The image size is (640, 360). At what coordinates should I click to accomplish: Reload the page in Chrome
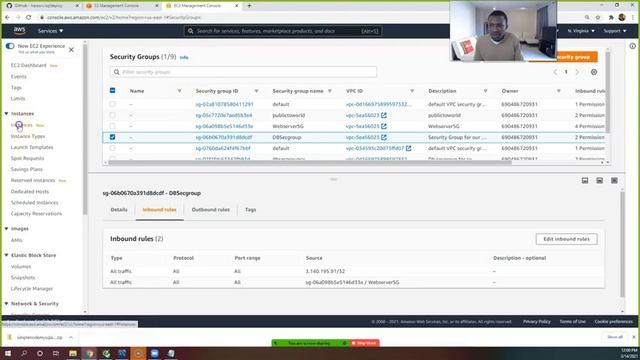click(x=29, y=18)
